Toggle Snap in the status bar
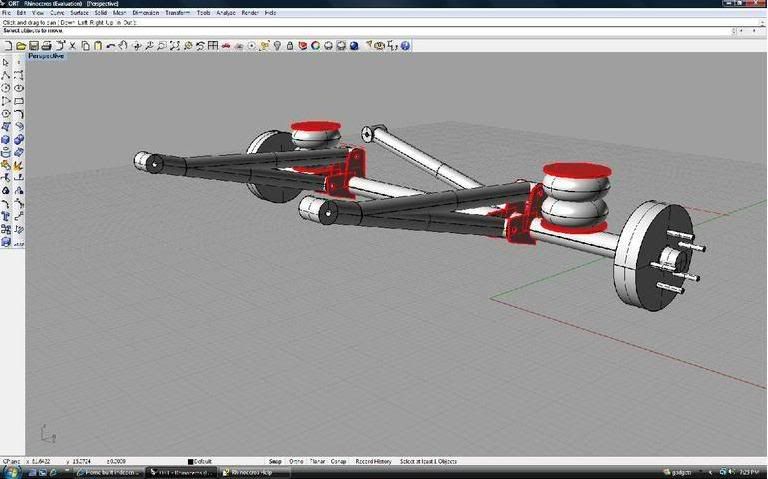Image resolution: width=768 pixels, height=479 pixels. (x=274, y=461)
